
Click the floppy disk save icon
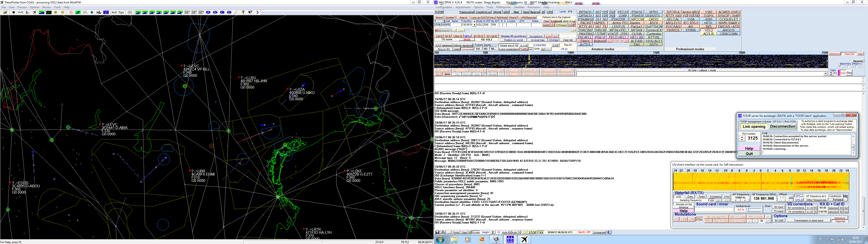pyautogui.click(x=437, y=232)
